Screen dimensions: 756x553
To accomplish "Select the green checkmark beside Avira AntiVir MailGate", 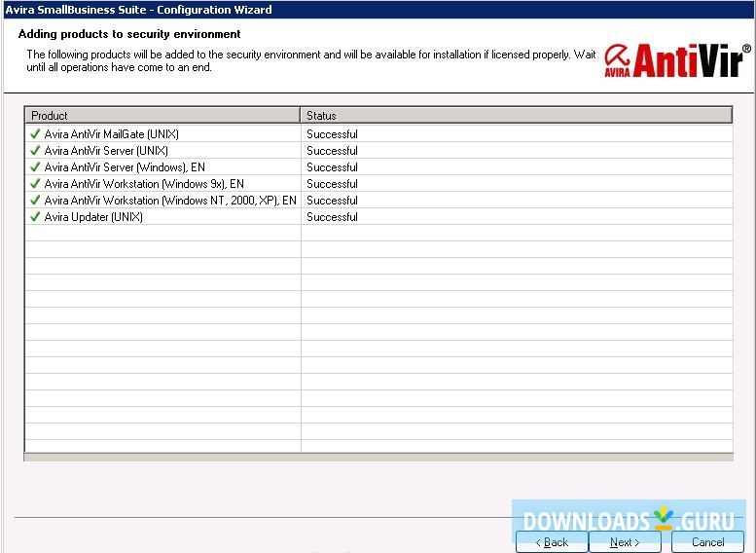I will point(35,133).
